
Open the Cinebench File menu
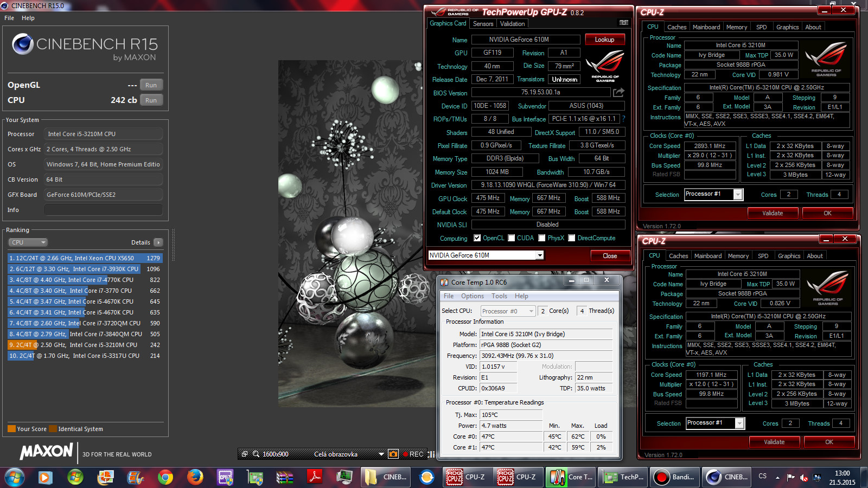(9, 18)
